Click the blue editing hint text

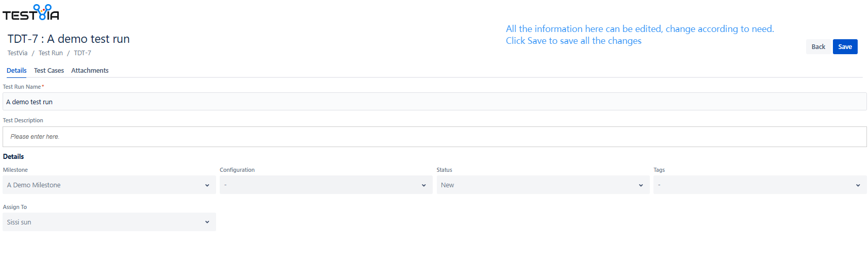point(640,35)
